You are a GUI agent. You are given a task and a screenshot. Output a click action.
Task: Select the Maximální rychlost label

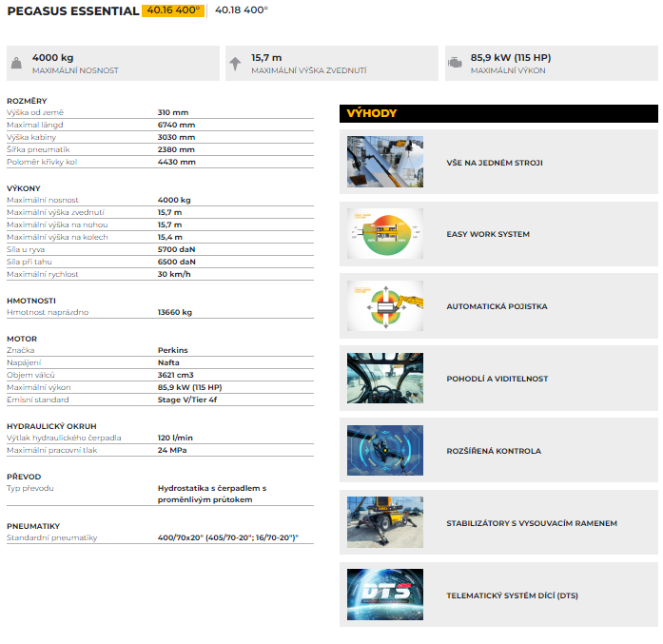(42, 274)
